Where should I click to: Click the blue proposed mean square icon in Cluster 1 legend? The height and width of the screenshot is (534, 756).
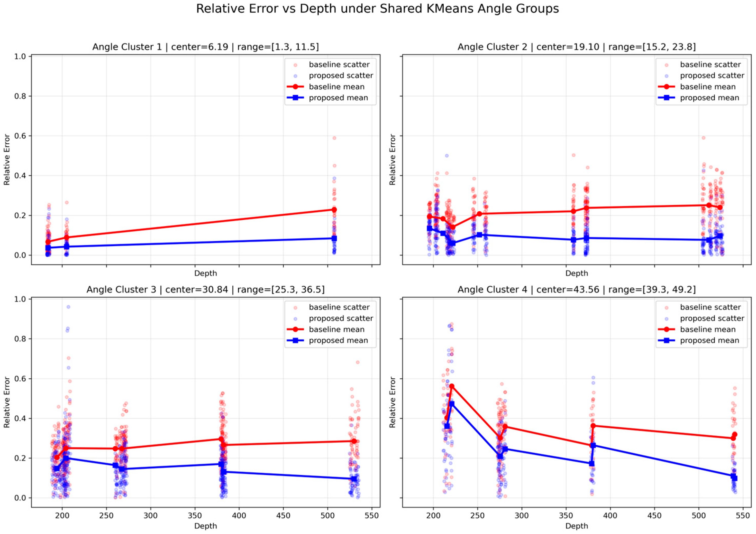click(295, 98)
